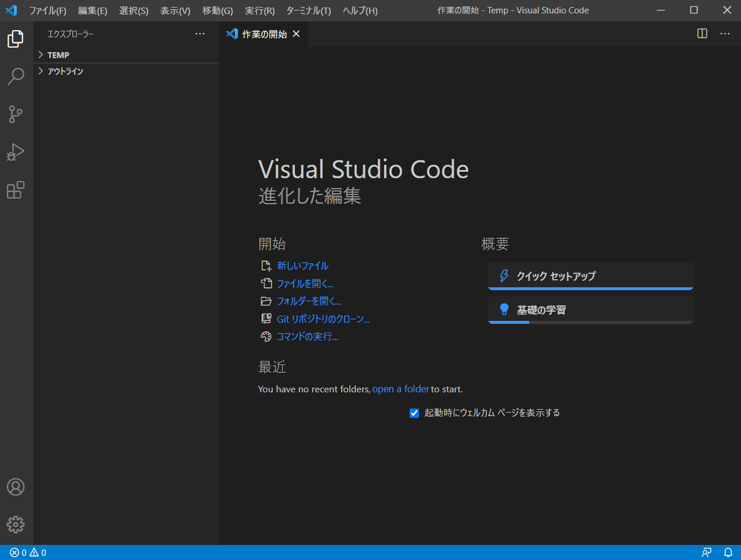Viewport: 741px width, 560px height.
Task: Open the Extensions view icon
Action: 16,190
